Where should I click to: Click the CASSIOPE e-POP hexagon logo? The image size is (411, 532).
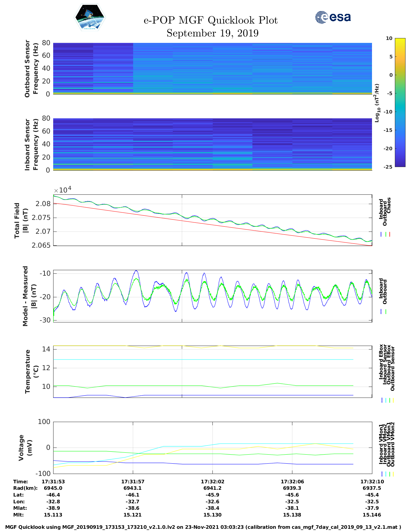90,17
